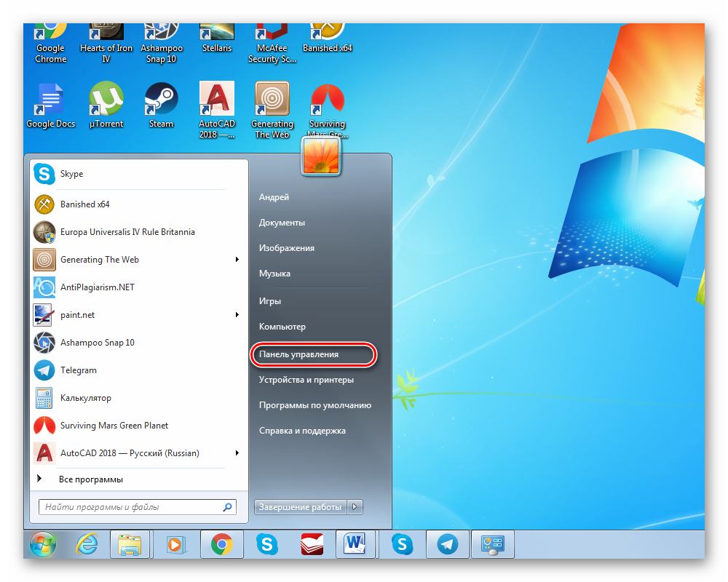728x582 pixels.
Task: Open Windows Explorer folder in the taskbar
Action: click(x=130, y=544)
